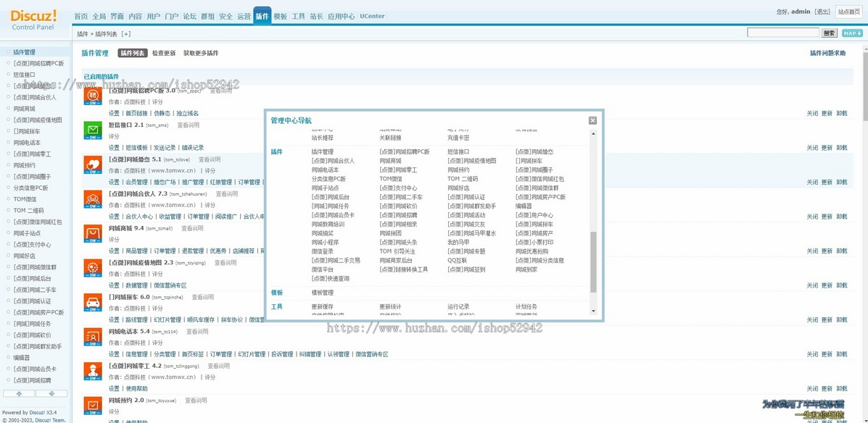Click the 同城疫情地图 plugin icon

pos(92,268)
